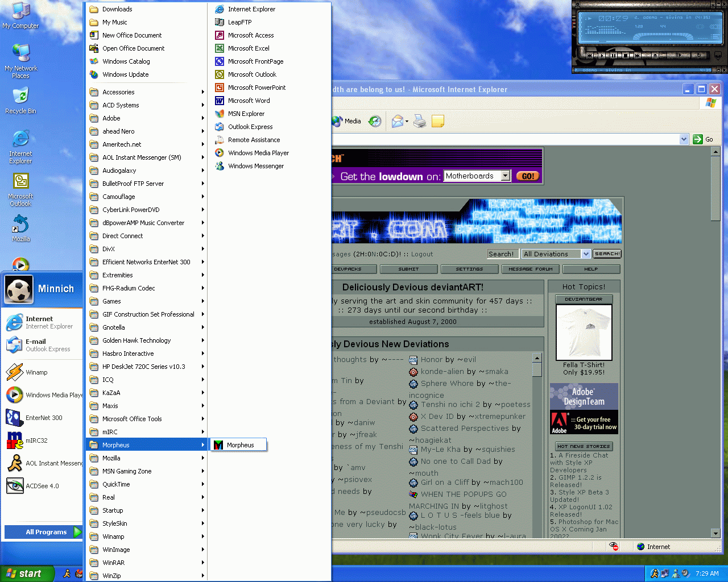Viewport: 728px width, 582px height.
Task: Open Winamp from pinned Start list
Action: (x=43, y=372)
